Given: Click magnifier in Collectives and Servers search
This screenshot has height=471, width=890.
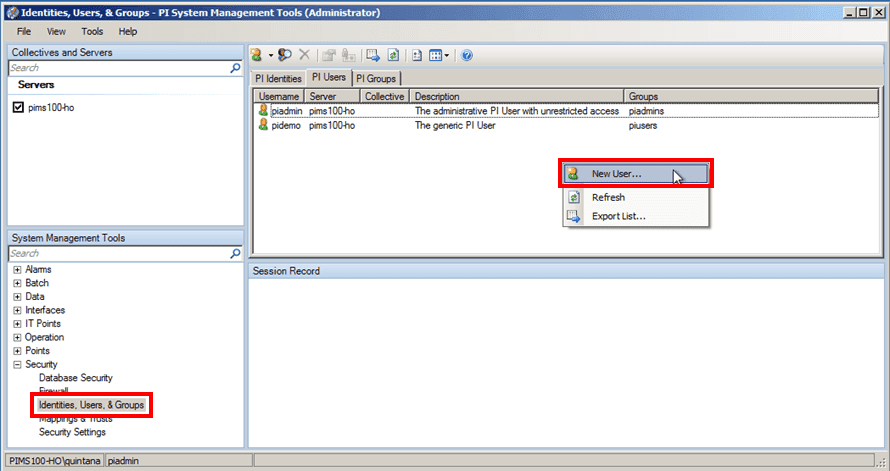Looking at the screenshot, I should (x=235, y=68).
